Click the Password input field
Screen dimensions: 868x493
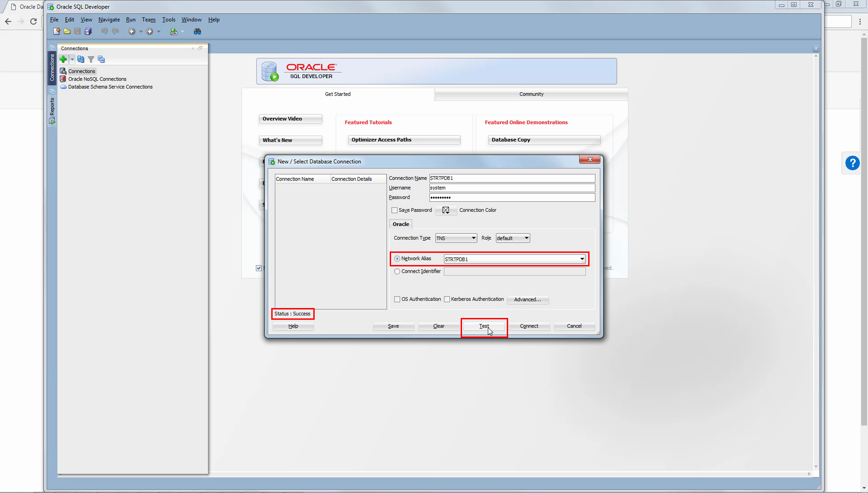click(x=512, y=198)
